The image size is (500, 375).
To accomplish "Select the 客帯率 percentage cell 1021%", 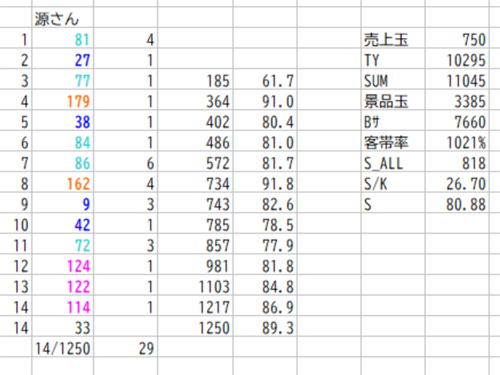I will pyautogui.click(x=457, y=141).
